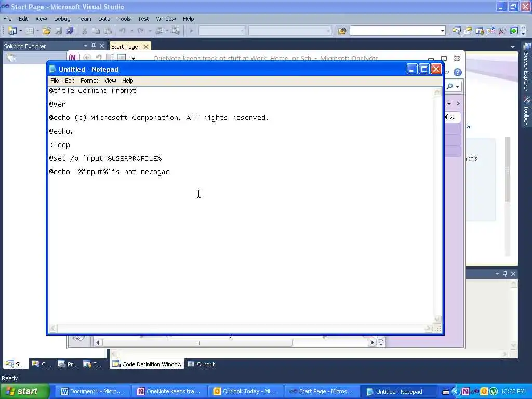The height and width of the screenshot is (399, 532).
Task: Click OneNote dock to desktop icon
Action: 110,58
